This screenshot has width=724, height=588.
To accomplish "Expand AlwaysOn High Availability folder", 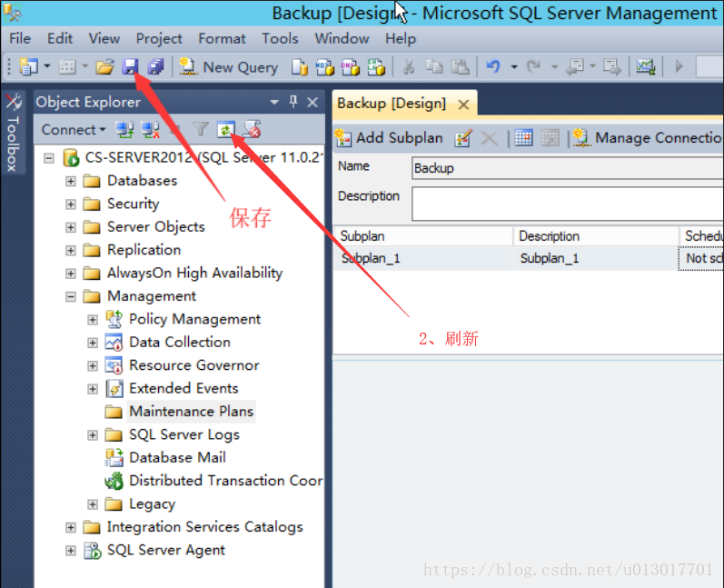I will [x=71, y=274].
